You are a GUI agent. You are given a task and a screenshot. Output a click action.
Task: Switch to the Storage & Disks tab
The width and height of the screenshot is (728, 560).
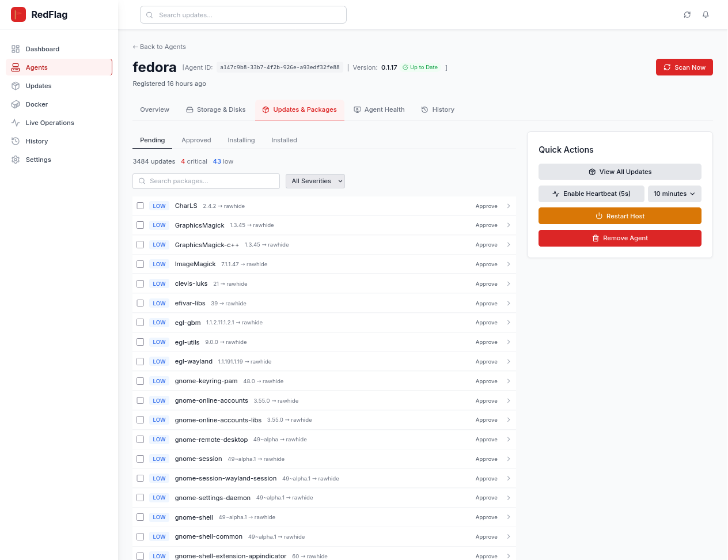(215, 109)
